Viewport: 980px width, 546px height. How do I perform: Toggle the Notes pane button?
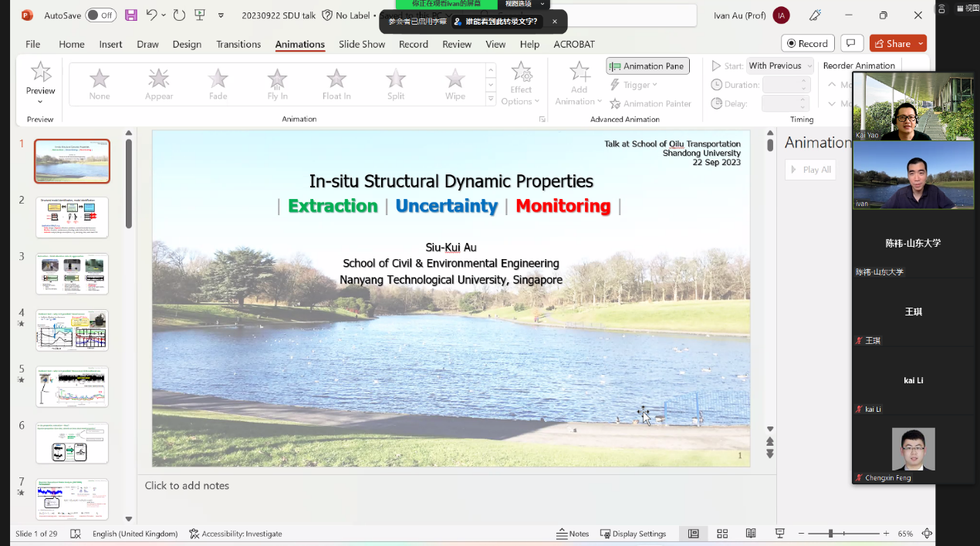573,534
